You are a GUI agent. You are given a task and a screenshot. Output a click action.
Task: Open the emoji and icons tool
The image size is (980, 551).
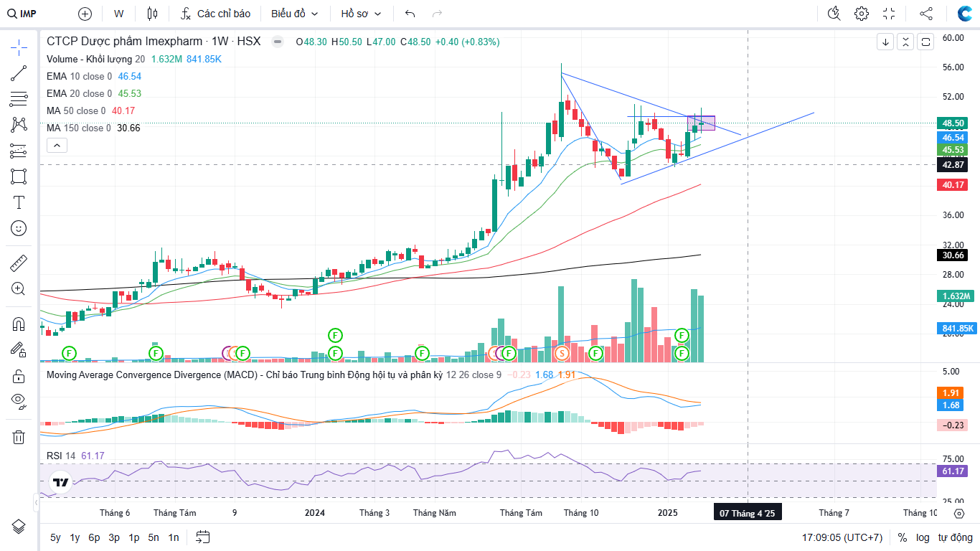pos(19,228)
